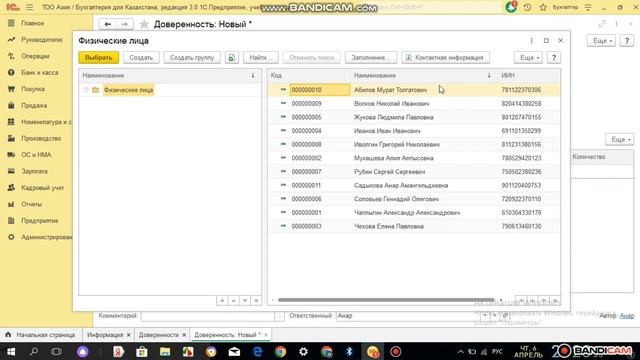
Task: Click the Код column header
Action: coord(309,76)
